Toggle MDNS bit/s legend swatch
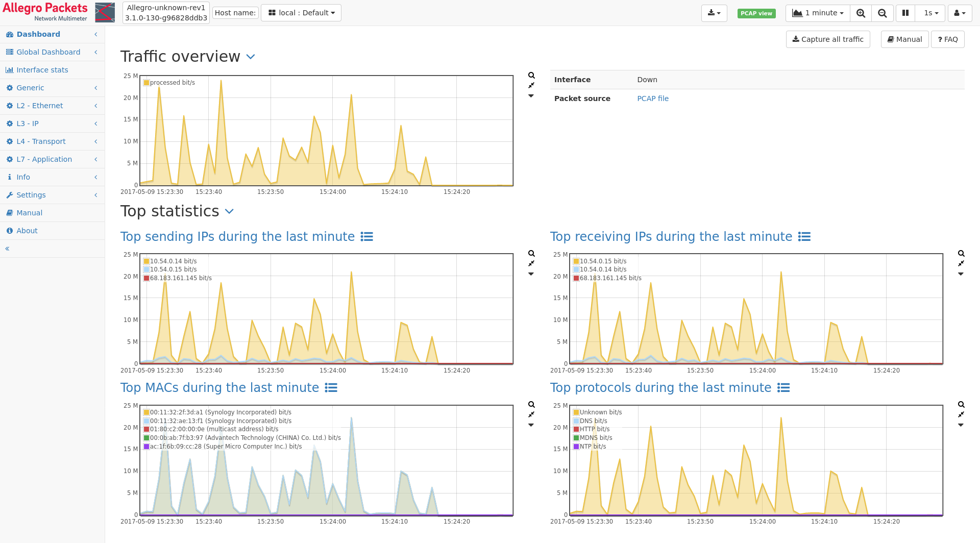 click(576, 438)
